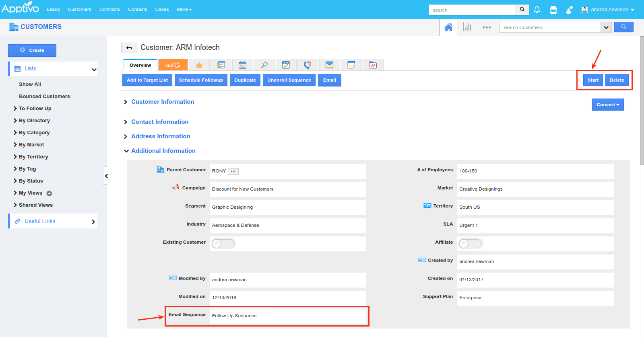Viewport: 644px width, 337px height.
Task: Click the Schedule Followup button
Action: tap(201, 80)
